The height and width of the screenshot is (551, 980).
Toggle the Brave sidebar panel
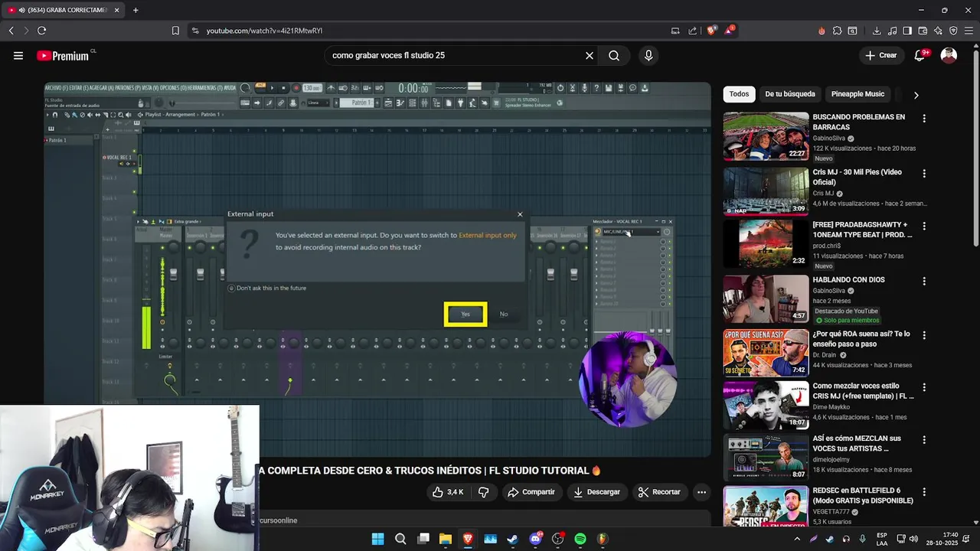[907, 31]
